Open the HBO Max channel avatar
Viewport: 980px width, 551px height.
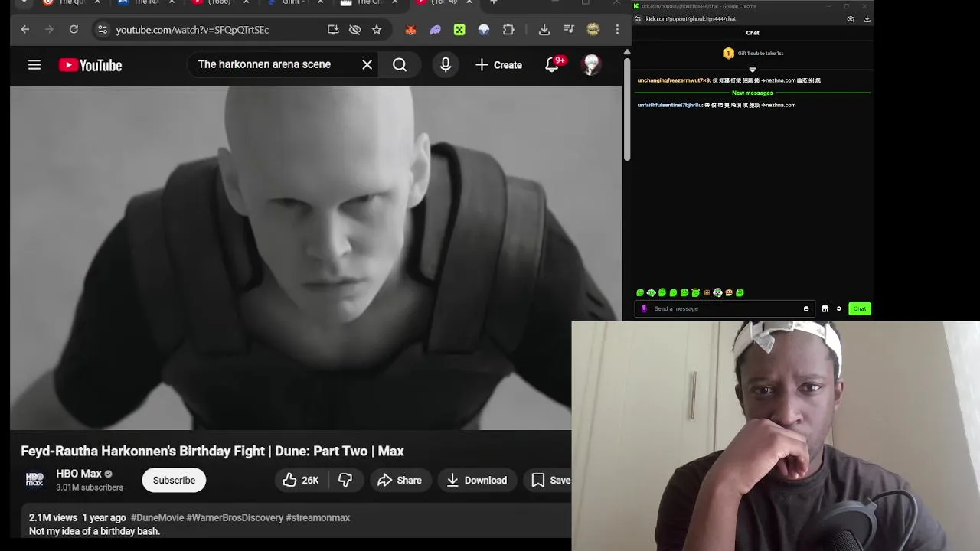(x=35, y=480)
